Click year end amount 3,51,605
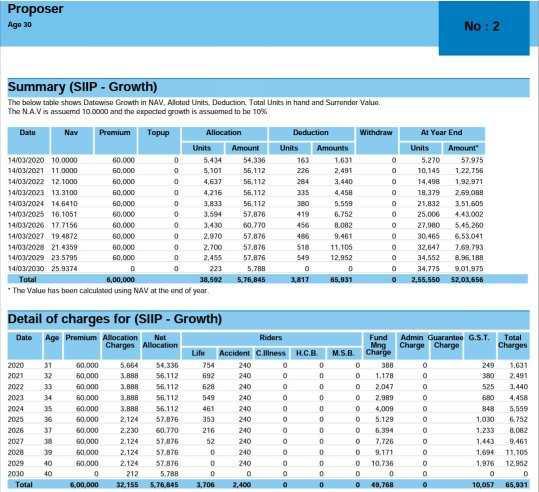The height and width of the screenshot is (492, 539). (x=469, y=204)
